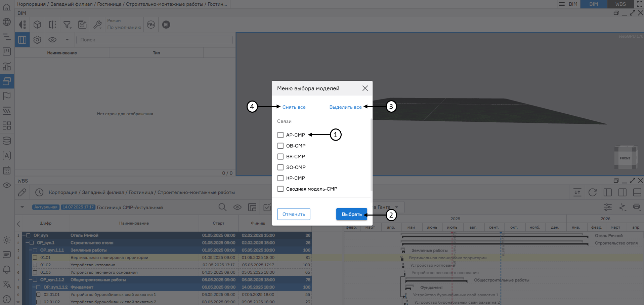644x305 pixels.
Task: Switch to the WBS tab at top right
Action: pyautogui.click(x=620, y=4)
